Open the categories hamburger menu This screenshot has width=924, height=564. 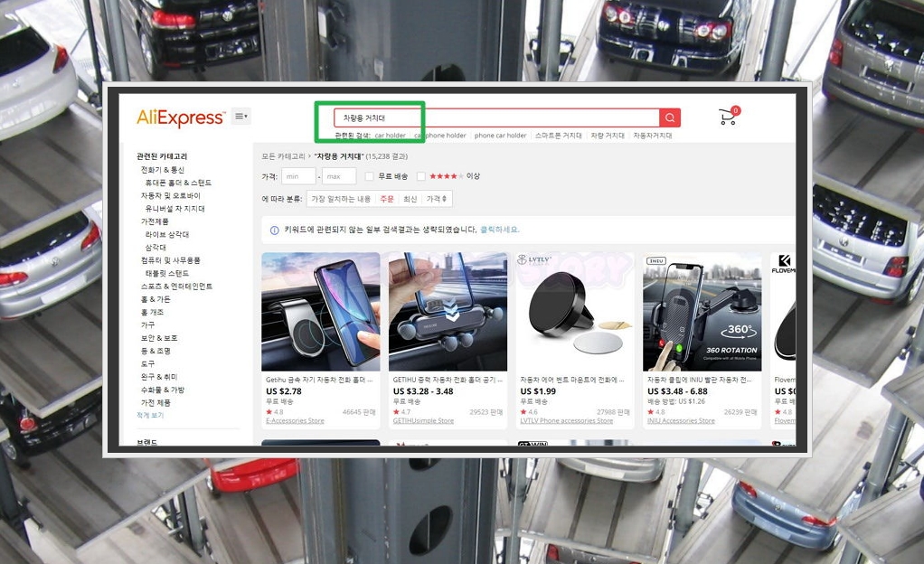[x=241, y=116]
